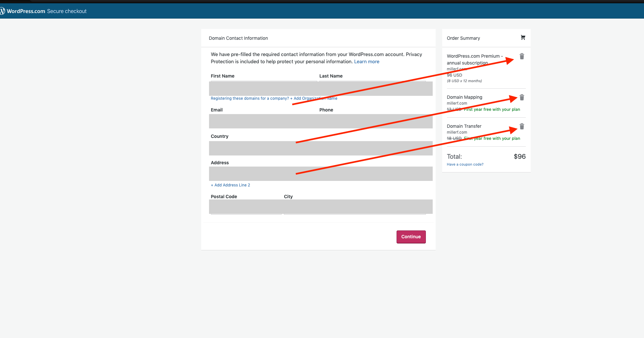Open the Learn more privacy link
This screenshot has width=644, height=338.
click(x=367, y=62)
